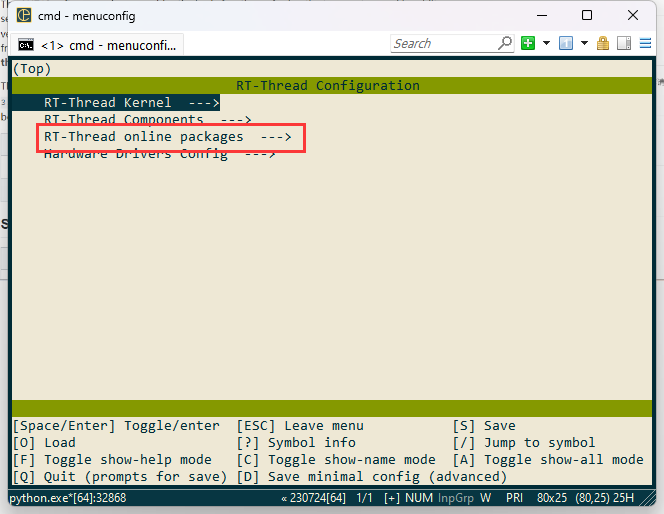Click 'python.exe*[64]:32868' status bar entry
This screenshot has width=664, height=514.
(x=68, y=498)
